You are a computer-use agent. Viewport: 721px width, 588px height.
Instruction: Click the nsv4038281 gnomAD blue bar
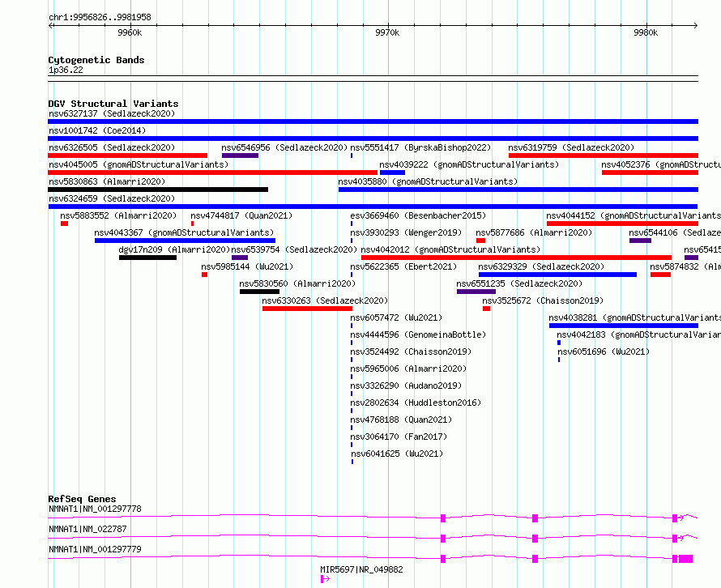tap(624, 326)
